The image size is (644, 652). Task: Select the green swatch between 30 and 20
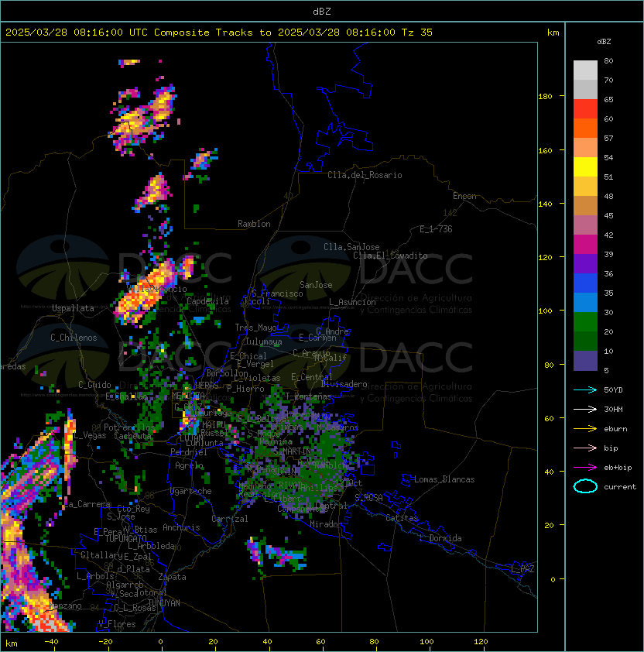coord(585,322)
